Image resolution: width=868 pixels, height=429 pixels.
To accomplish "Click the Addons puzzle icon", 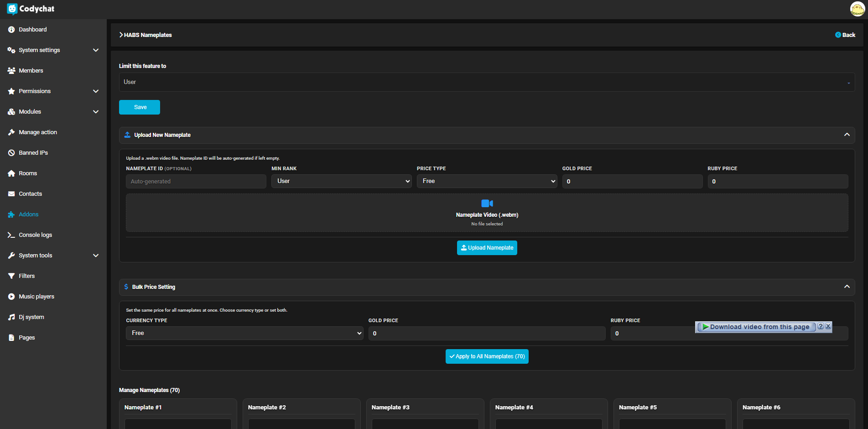I will (11, 214).
